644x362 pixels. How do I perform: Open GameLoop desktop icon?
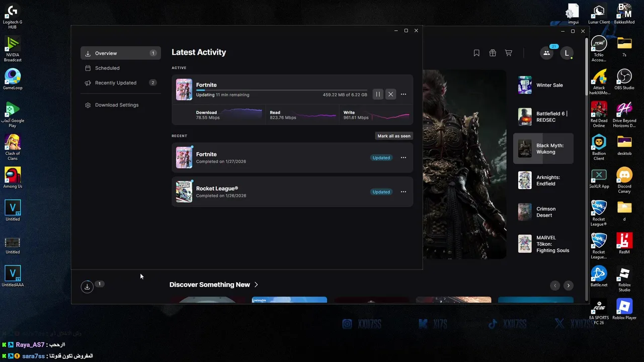13,79
